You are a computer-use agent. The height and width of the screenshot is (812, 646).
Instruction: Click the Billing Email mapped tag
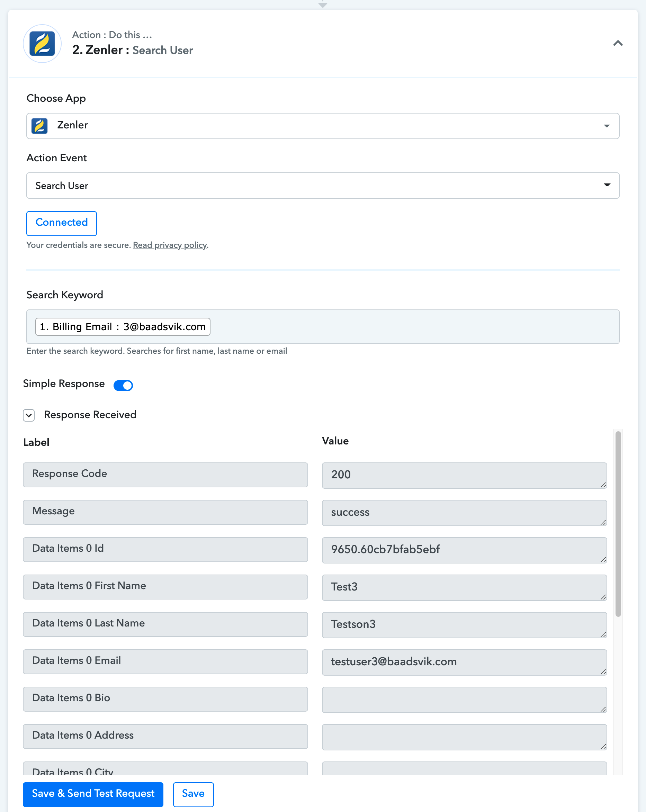123,326
